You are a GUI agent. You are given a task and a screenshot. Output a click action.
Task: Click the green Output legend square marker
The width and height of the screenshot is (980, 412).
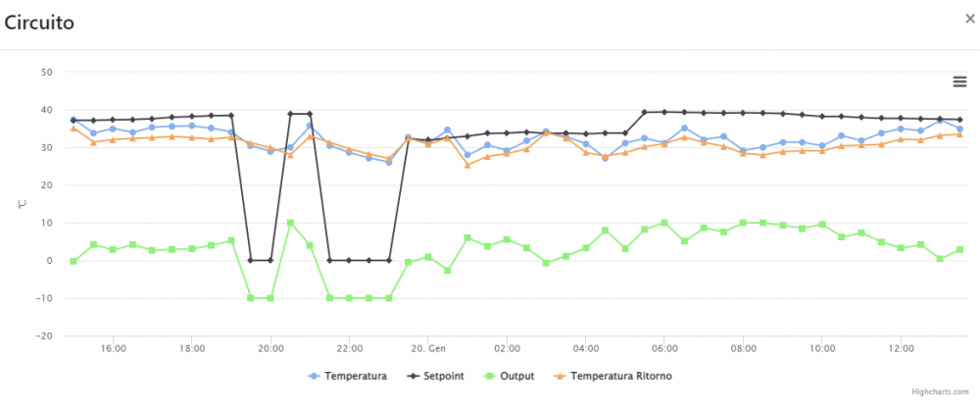point(490,377)
